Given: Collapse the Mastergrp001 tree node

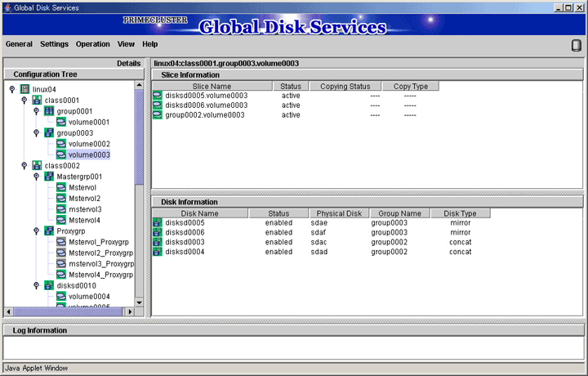Looking at the screenshot, I should (x=37, y=176).
